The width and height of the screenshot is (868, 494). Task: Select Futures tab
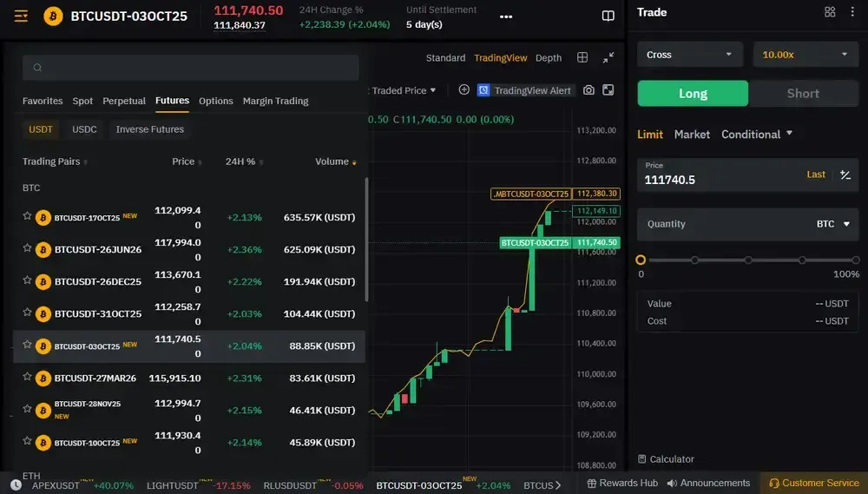coord(172,101)
